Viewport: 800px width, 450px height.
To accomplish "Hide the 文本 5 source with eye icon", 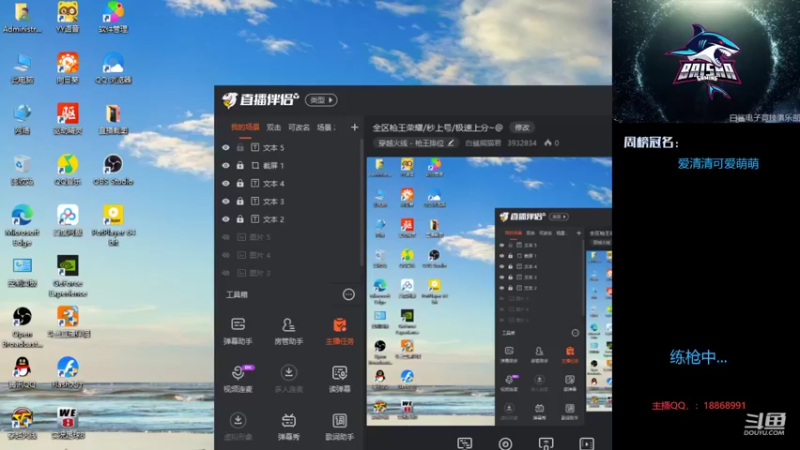I will (x=226, y=147).
